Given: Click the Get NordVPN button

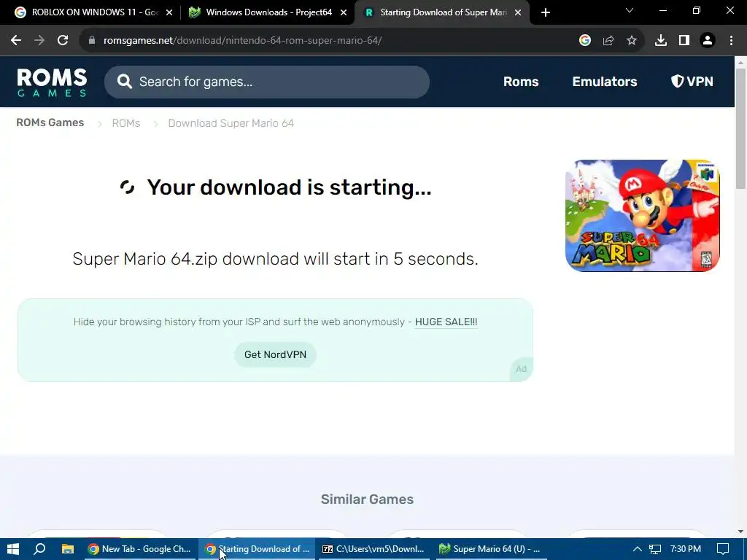Looking at the screenshot, I should 275,355.
